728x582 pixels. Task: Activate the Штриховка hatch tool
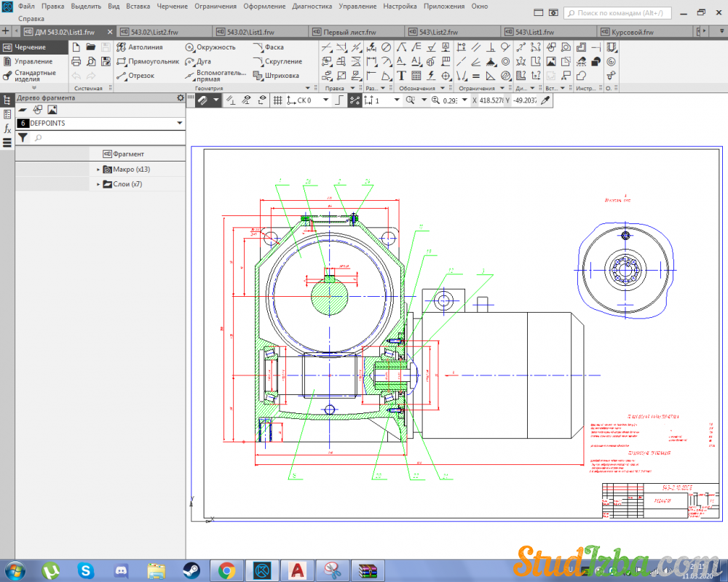[275, 76]
